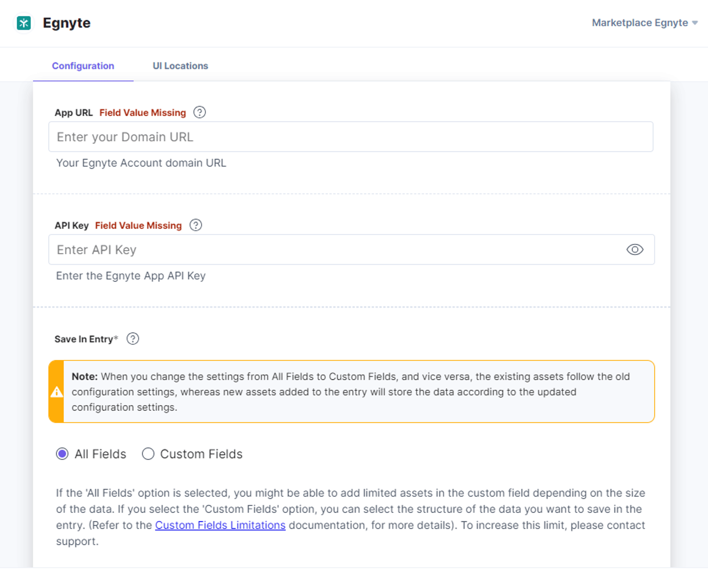Select the All Fields radio button
The image size is (708, 588).
pos(62,454)
